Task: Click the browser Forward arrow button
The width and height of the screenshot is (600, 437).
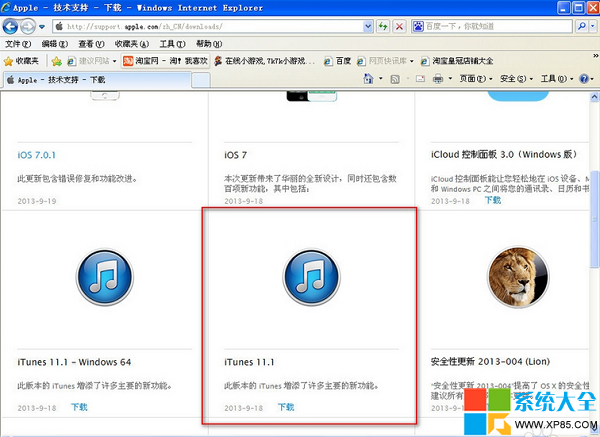Action: coord(28,26)
